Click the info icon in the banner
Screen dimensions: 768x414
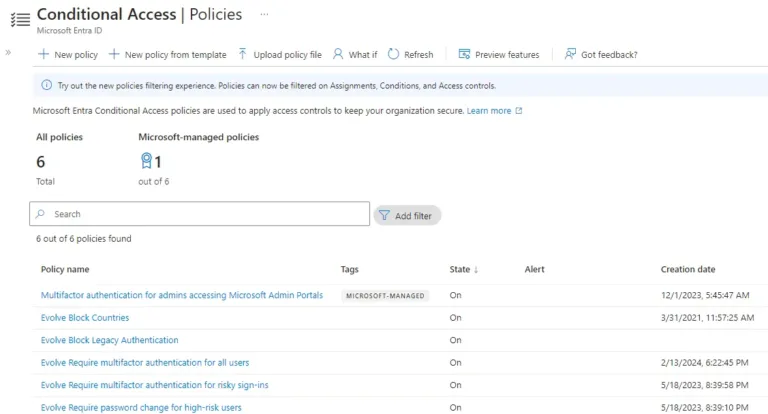coord(47,85)
